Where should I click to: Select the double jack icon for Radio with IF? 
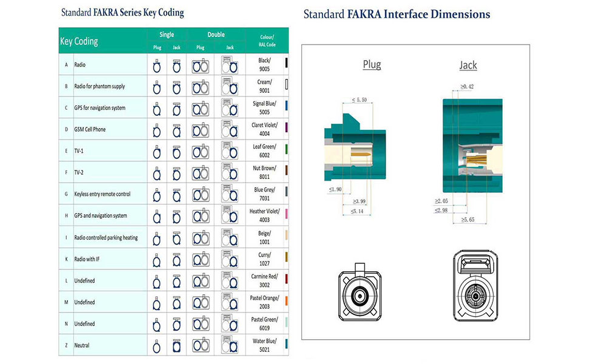coord(230,259)
